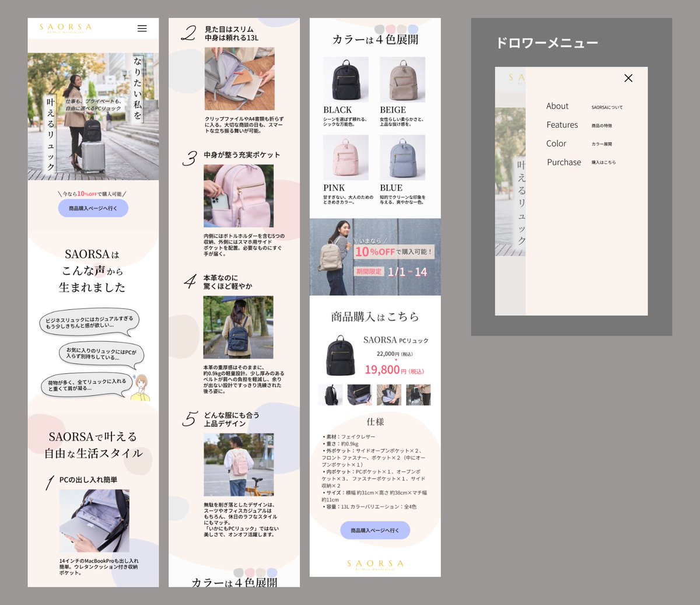Open Purchase from the drawer menu
The image size is (700, 605).
point(563,162)
